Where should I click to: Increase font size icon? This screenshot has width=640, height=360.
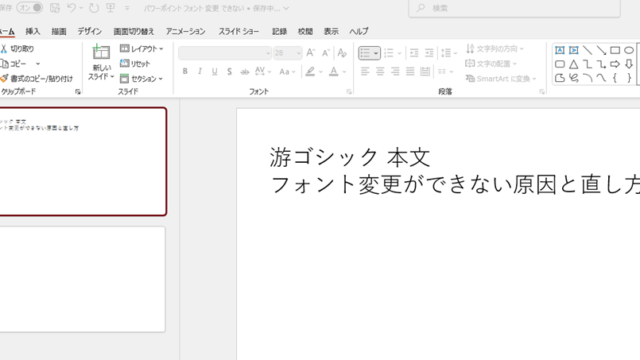(x=310, y=53)
